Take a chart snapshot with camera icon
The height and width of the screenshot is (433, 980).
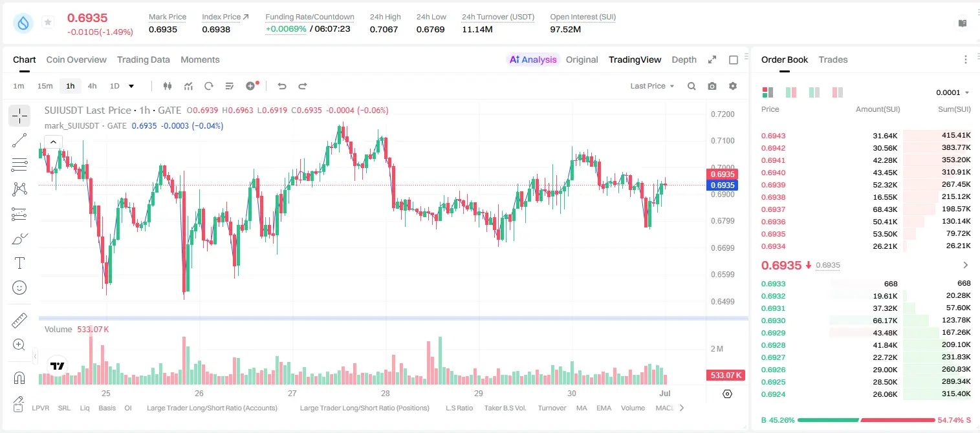coord(712,86)
